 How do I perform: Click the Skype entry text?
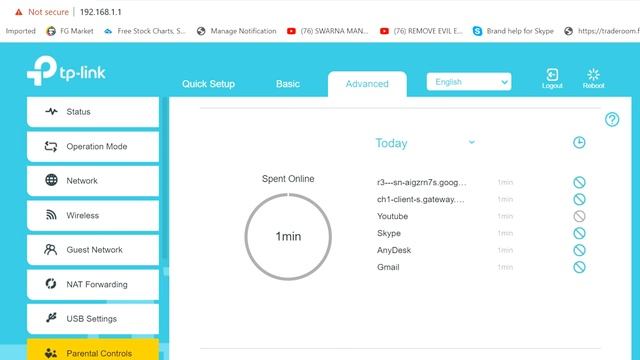(x=389, y=233)
